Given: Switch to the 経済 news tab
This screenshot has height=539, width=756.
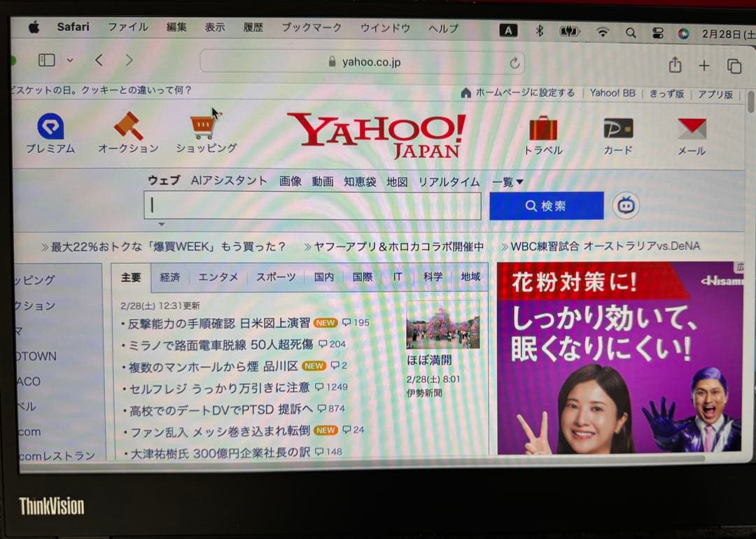Looking at the screenshot, I should 170,276.
